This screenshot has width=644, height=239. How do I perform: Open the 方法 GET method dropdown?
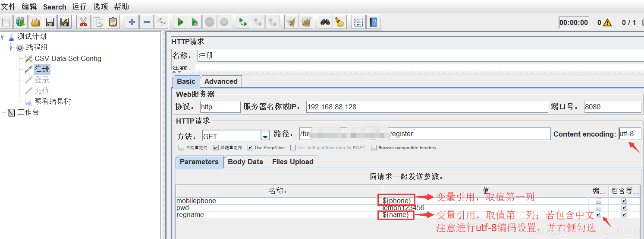tap(265, 136)
